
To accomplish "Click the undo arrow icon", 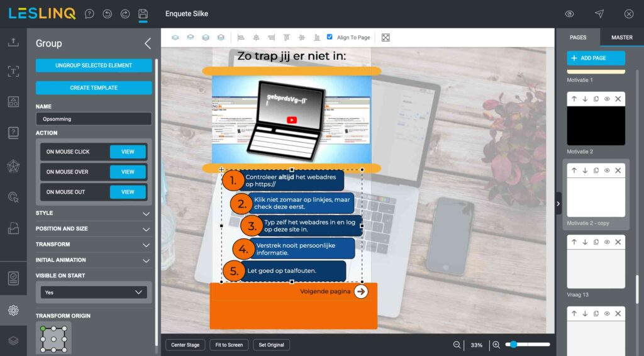I will 107,14.
